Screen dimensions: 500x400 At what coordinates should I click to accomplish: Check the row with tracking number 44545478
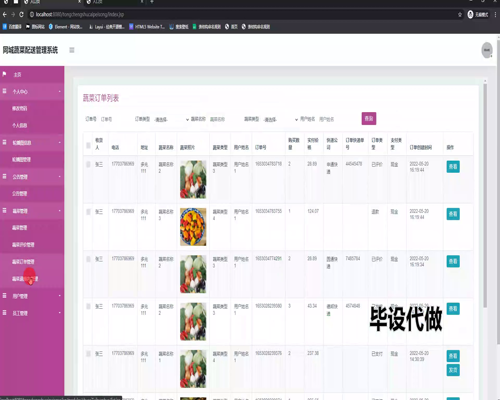pyautogui.click(x=88, y=164)
